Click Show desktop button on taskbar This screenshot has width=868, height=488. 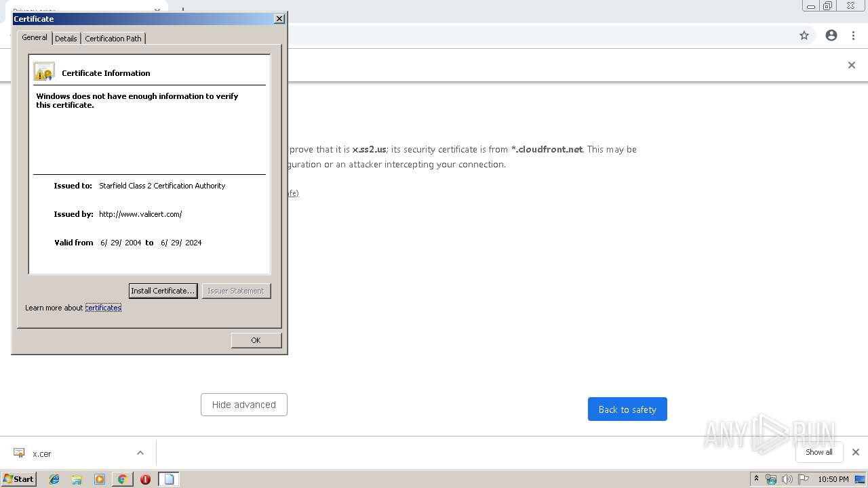861,479
